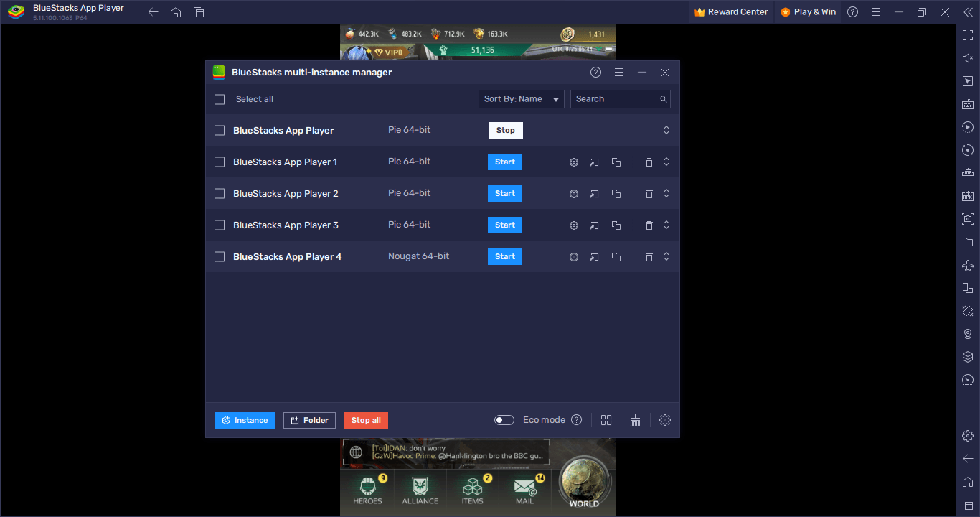Open Items menu in game
The image size is (980, 517).
pyautogui.click(x=473, y=490)
